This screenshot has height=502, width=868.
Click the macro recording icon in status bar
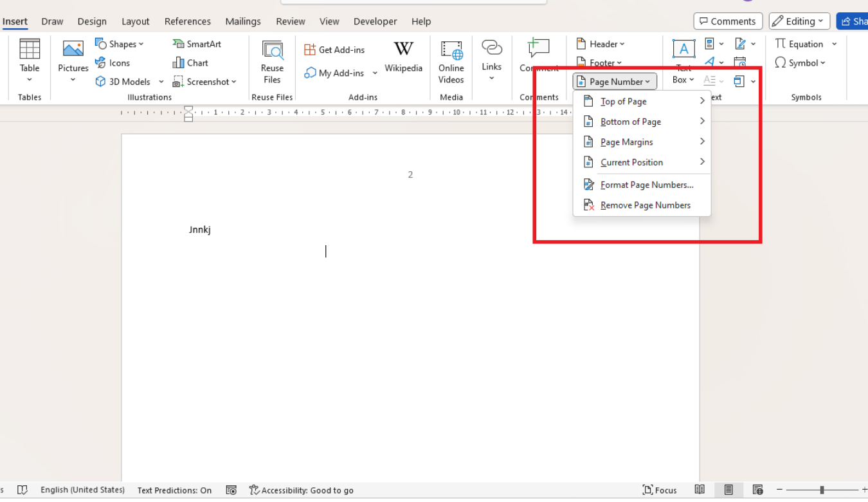coord(231,490)
